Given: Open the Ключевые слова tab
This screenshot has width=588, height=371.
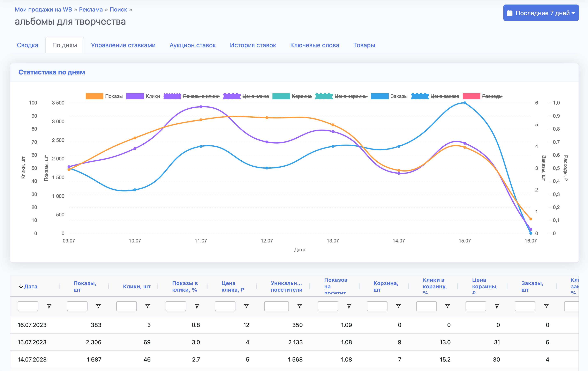Looking at the screenshot, I should pos(314,45).
